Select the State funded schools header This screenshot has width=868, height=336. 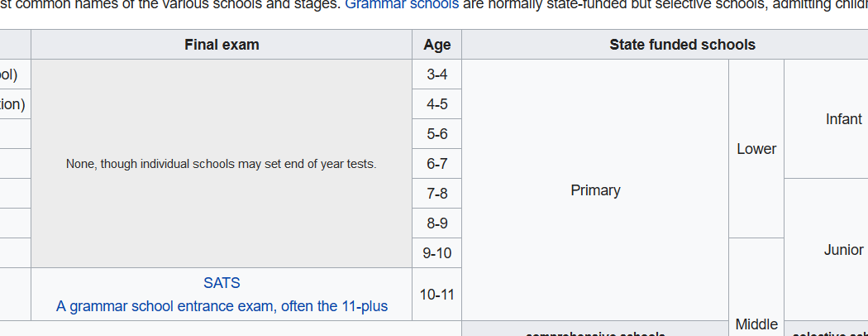click(682, 45)
